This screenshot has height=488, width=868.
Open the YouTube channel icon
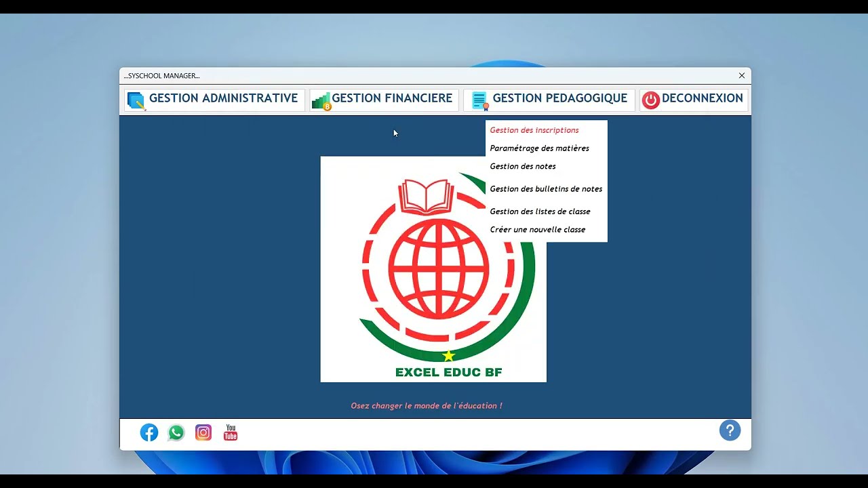231,432
